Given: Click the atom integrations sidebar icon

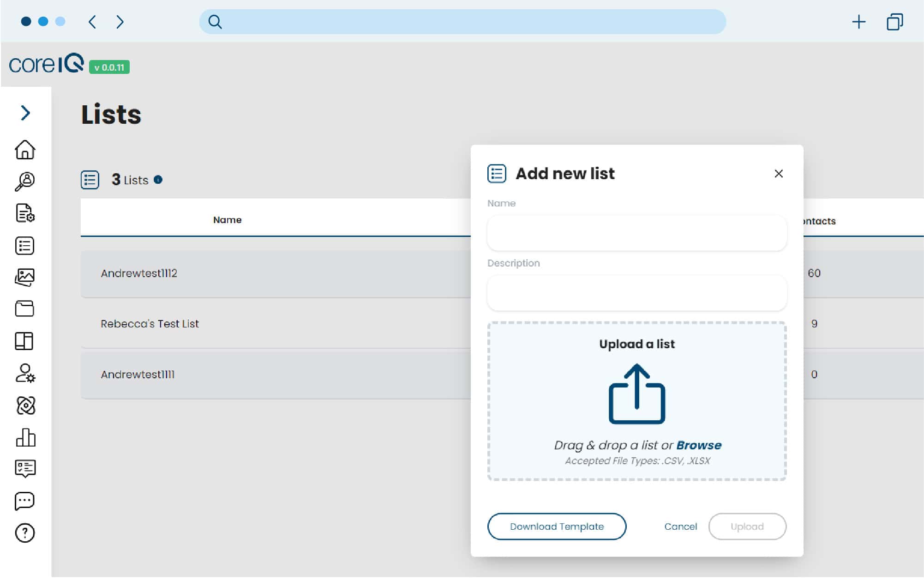Looking at the screenshot, I should (25, 405).
